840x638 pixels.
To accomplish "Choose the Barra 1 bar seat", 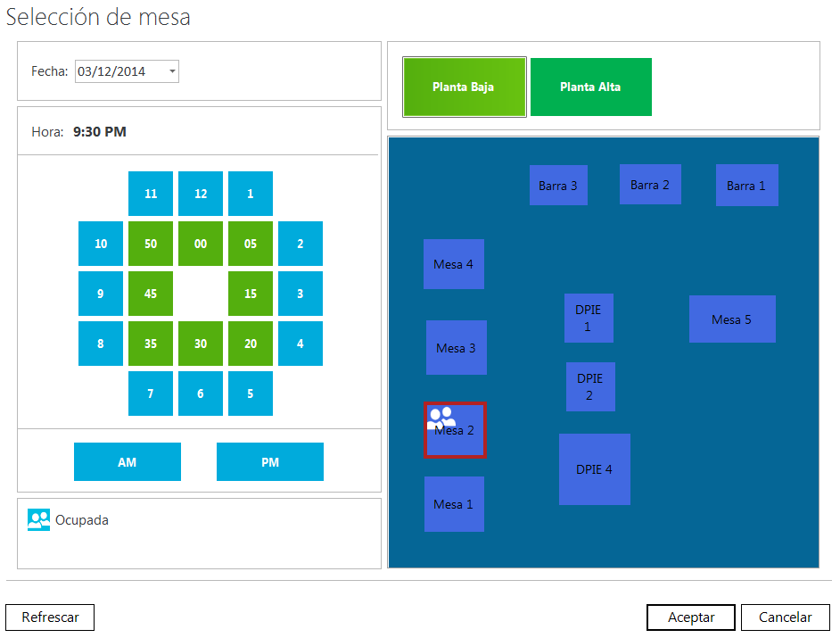I will 745,186.
